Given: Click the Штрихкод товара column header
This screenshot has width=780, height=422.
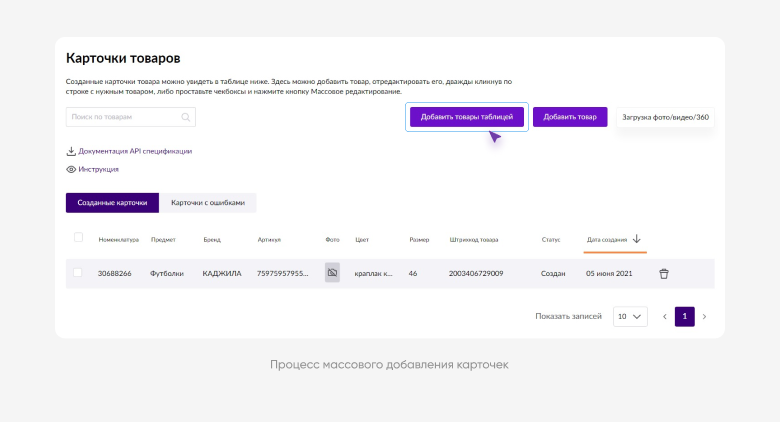Looking at the screenshot, I should coord(474,240).
